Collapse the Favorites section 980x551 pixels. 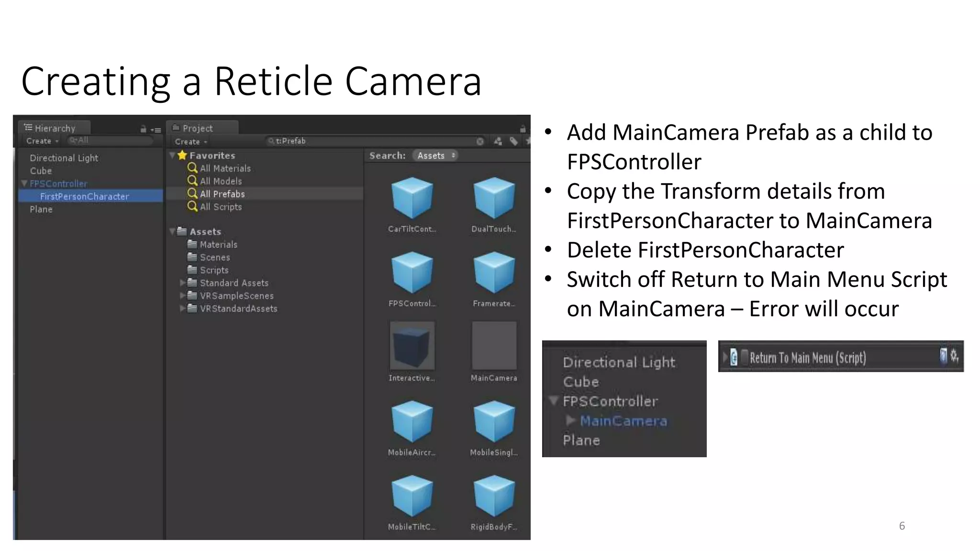tap(172, 155)
